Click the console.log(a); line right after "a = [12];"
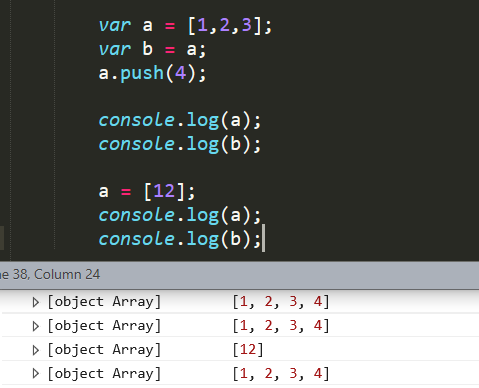 180,215
